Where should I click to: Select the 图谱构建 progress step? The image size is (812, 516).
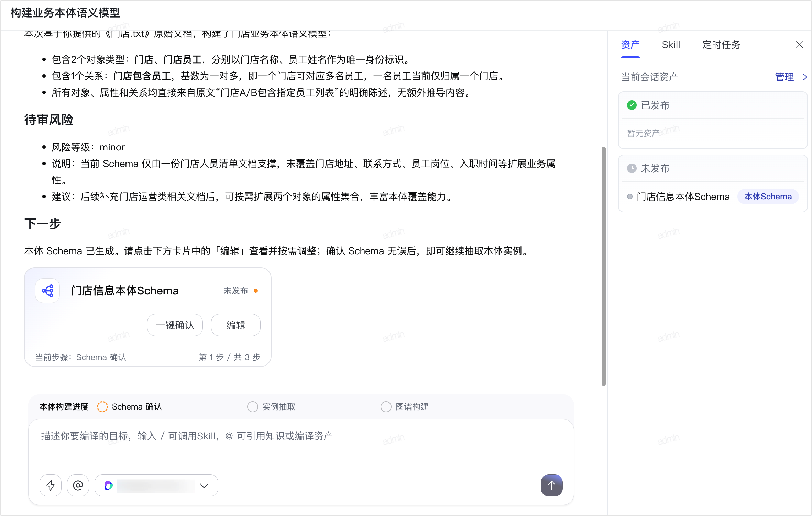pos(405,407)
